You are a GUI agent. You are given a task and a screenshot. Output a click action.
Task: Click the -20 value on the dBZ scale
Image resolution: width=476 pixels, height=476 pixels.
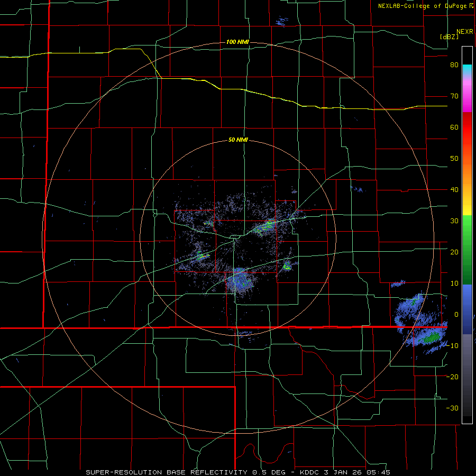pyautogui.click(x=452, y=377)
